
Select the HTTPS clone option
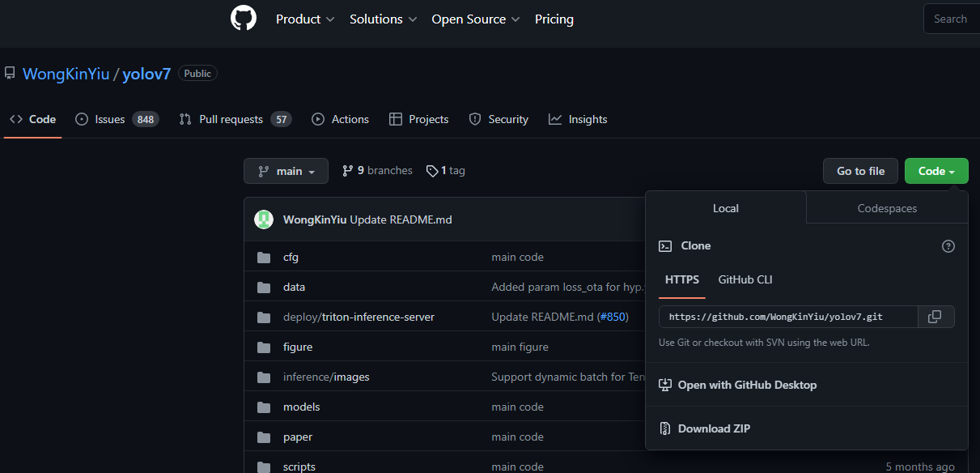[x=682, y=279]
